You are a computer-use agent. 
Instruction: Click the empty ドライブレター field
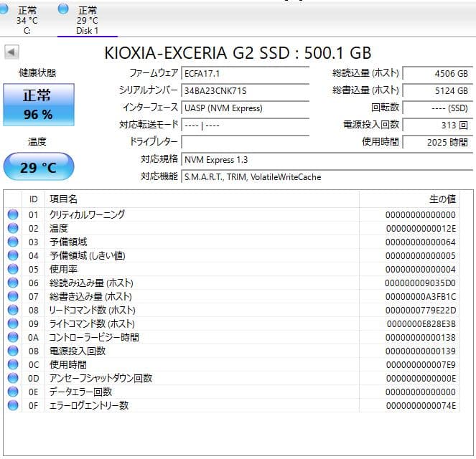pyautogui.click(x=246, y=142)
